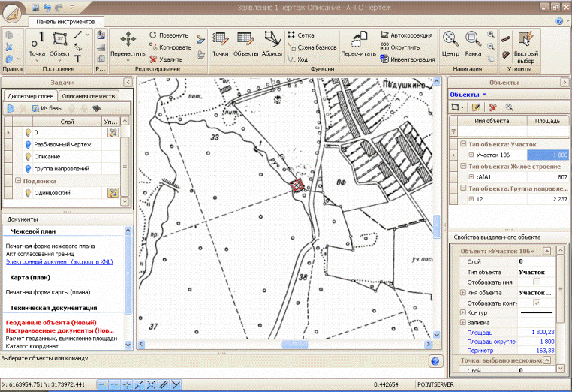Switch to the Описания смежеств tab
The height and width of the screenshot is (392, 572).
coord(89,96)
